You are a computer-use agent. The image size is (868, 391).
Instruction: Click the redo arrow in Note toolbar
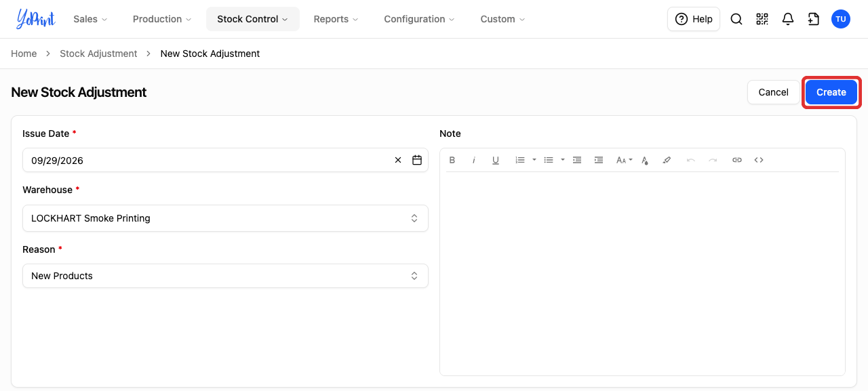pos(713,160)
